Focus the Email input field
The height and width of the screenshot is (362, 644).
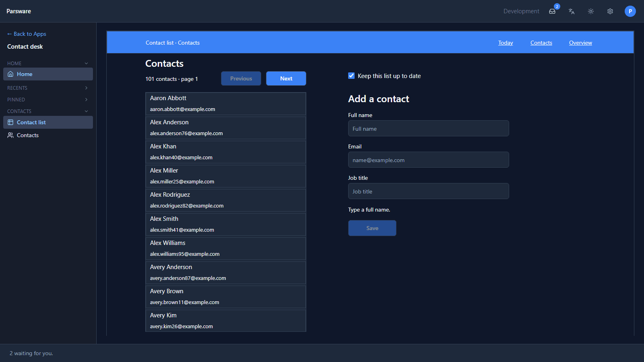point(429,160)
